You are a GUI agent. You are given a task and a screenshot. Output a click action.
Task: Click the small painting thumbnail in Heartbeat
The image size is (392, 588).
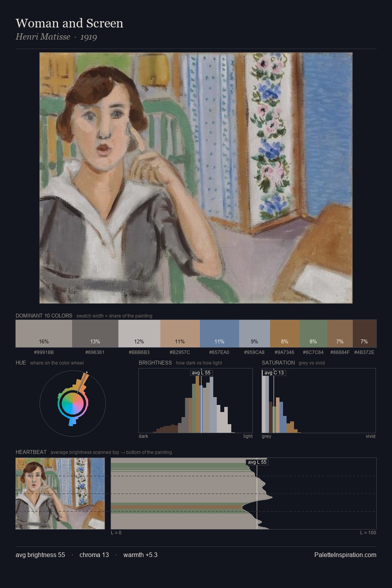click(60, 494)
